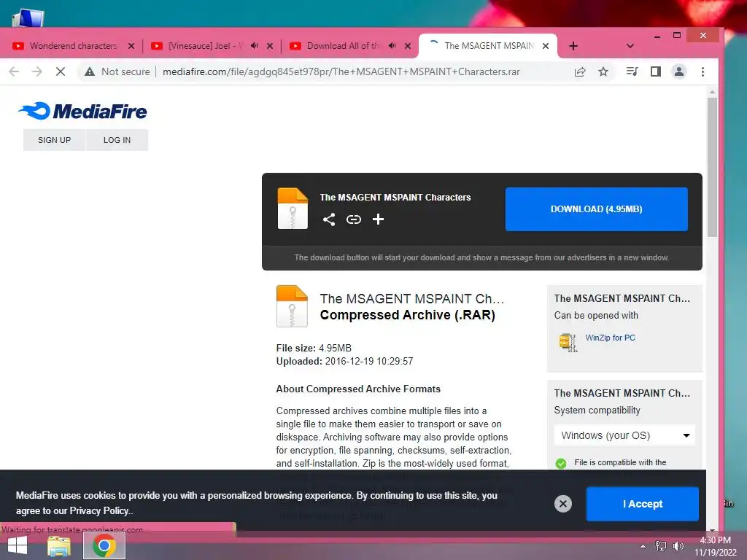This screenshot has height=560, width=747.
Task: Close The MSAGENT MSPAINT tab
Action: [546, 46]
